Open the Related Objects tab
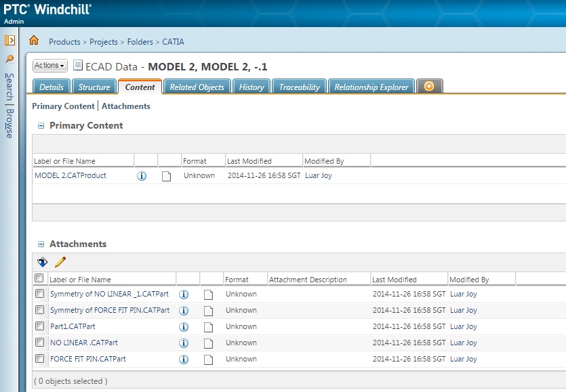Image resolution: width=566 pixels, height=392 pixels. tap(197, 87)
